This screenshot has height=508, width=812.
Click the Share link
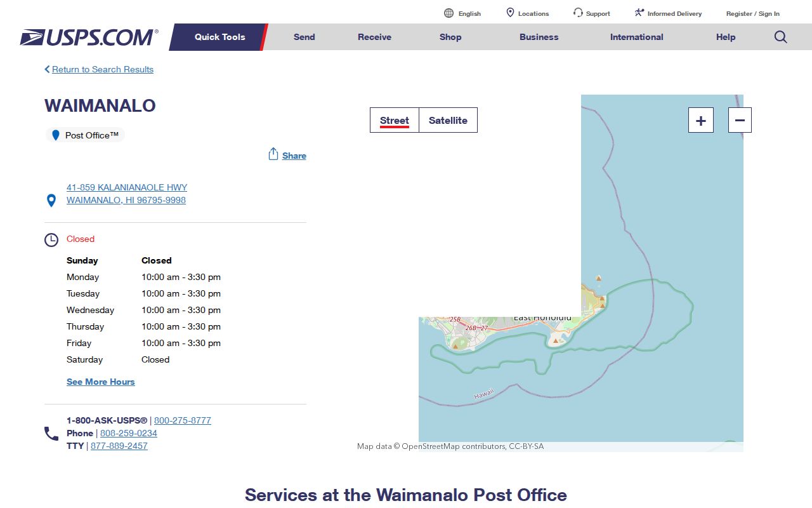[x=294, y=156]
